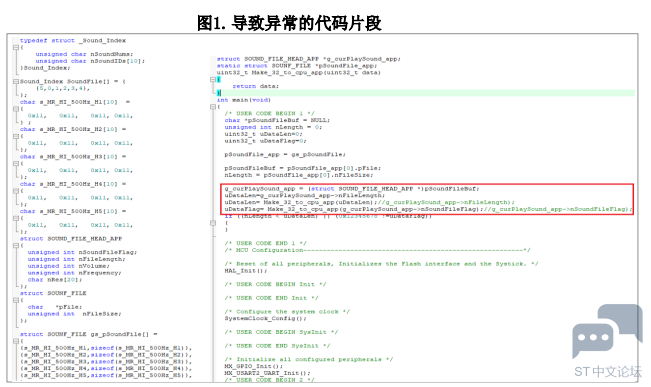Click the member 'unsigned int nFileSize;'
Image resolution: width=651 pixels, height=387 pixels.
click(74, 314)
